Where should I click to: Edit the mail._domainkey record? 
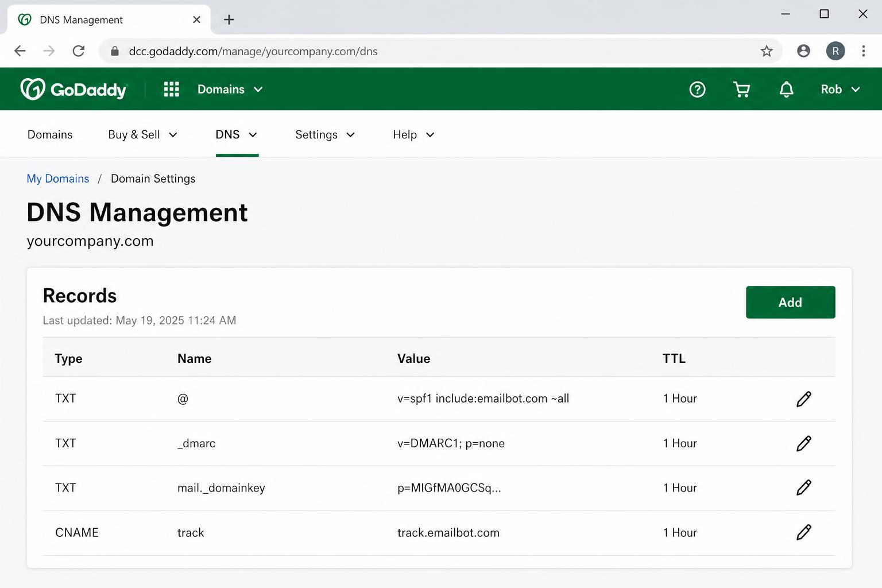click(x=804, y=488)
